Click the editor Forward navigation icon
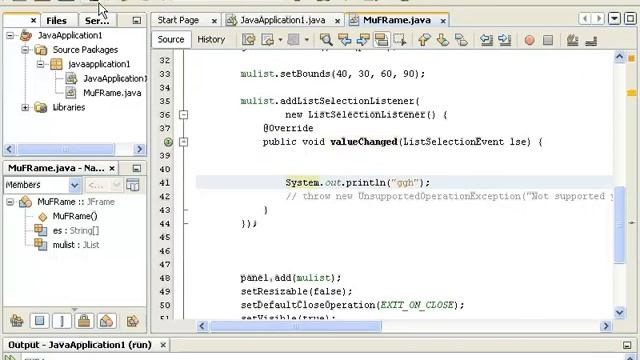The height and width of the screenshot is (360, 640). pos(293,40)
